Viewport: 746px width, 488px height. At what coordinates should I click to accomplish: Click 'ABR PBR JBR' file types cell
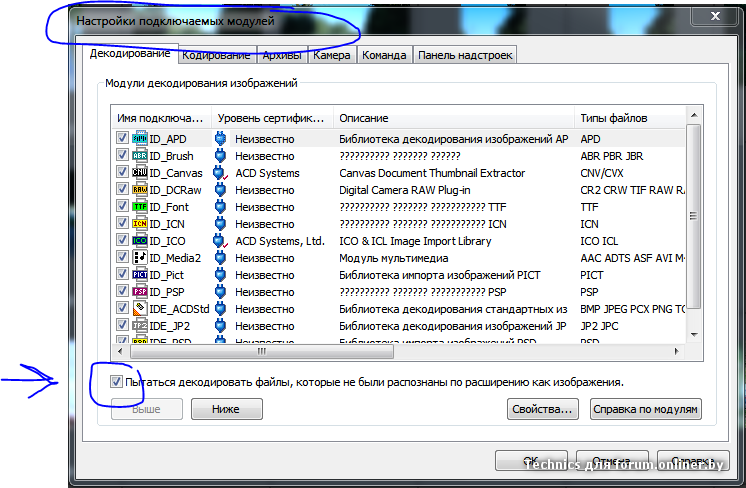[x=611, y=156]
